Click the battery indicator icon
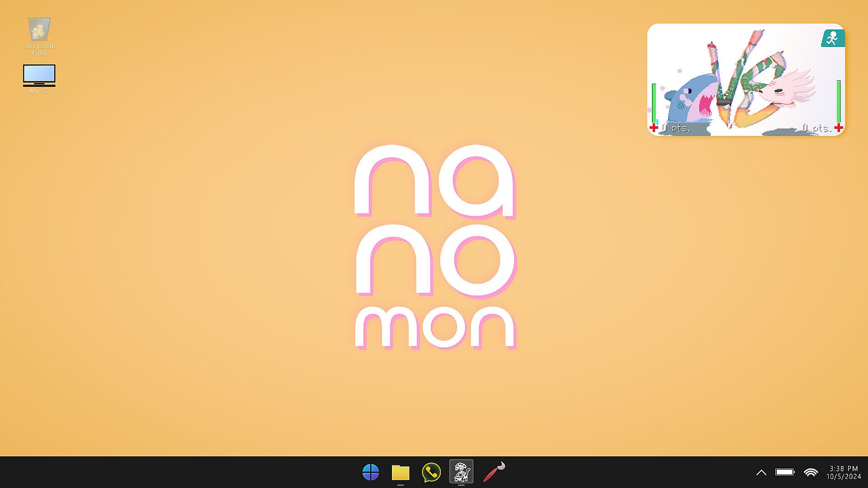Image resolution: width=868 pixels, height=488 pixels. click(x=785, y=472)
